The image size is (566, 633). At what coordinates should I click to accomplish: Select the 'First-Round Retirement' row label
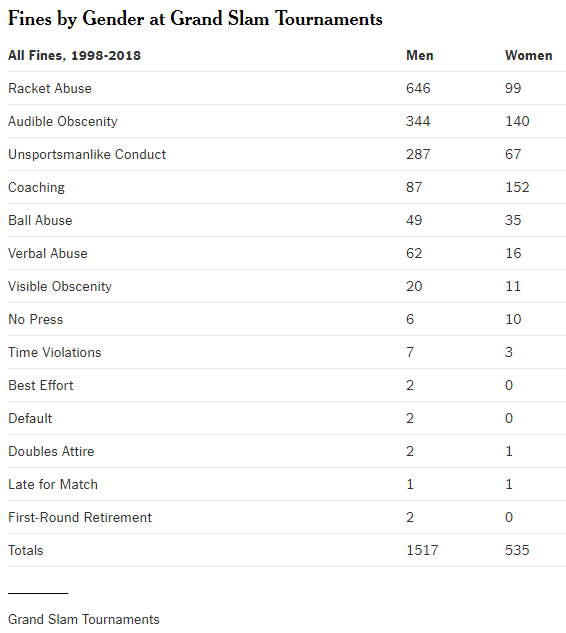[x=80, y=518]
